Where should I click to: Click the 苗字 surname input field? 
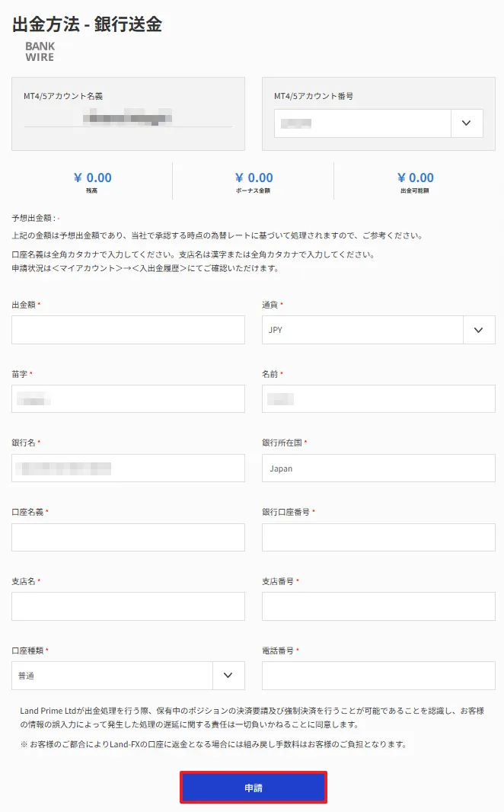pyautogui.click(x=128, y=398)
